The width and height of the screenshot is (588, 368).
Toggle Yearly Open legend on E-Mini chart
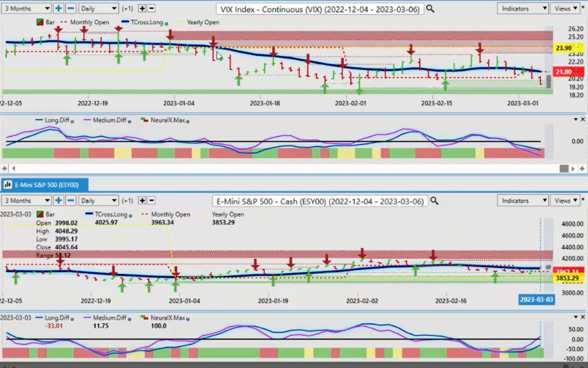coord(223,214)
